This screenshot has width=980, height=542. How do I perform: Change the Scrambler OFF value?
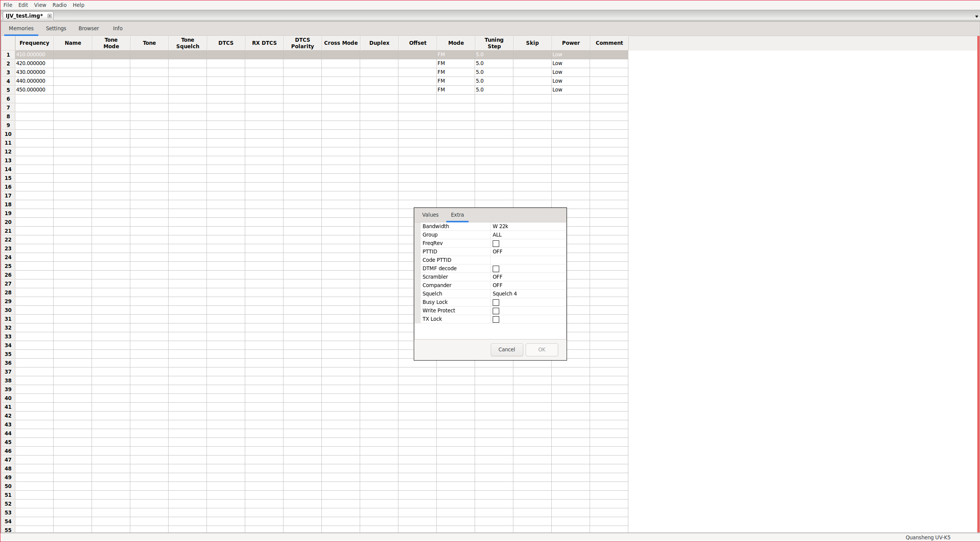[527, 277]
